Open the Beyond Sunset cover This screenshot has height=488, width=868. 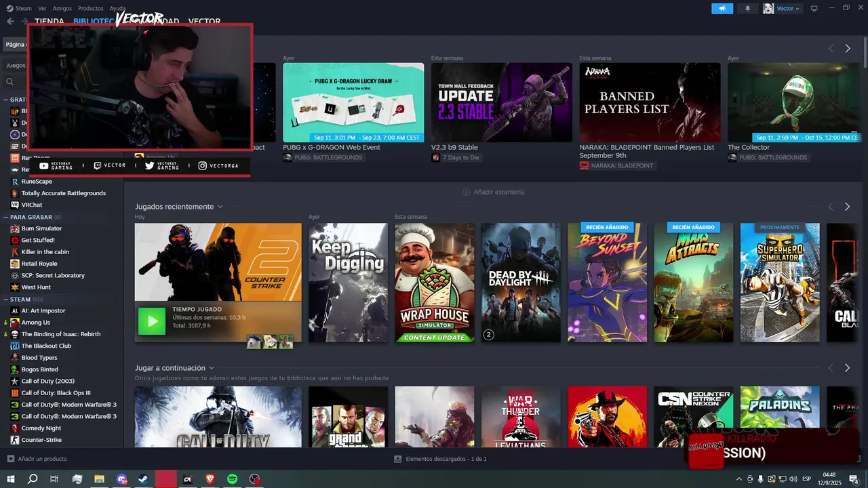(607, 283)
